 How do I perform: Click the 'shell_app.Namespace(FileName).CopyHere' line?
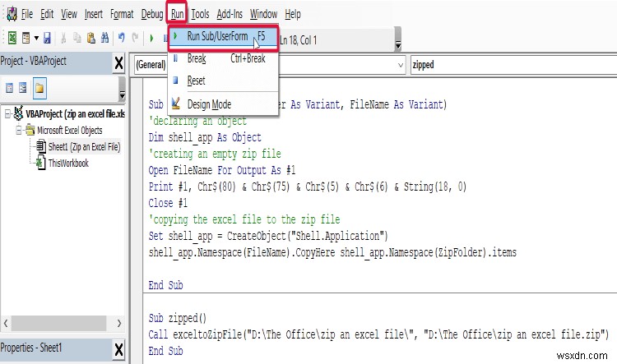(x=332, y=252)
